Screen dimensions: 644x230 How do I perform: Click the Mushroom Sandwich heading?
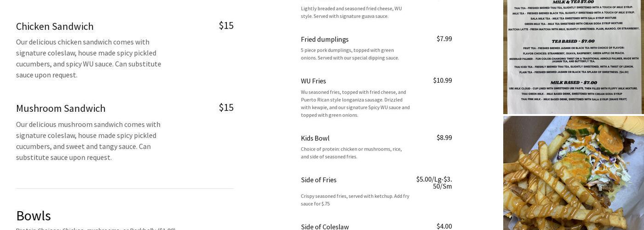pos(61,109)
